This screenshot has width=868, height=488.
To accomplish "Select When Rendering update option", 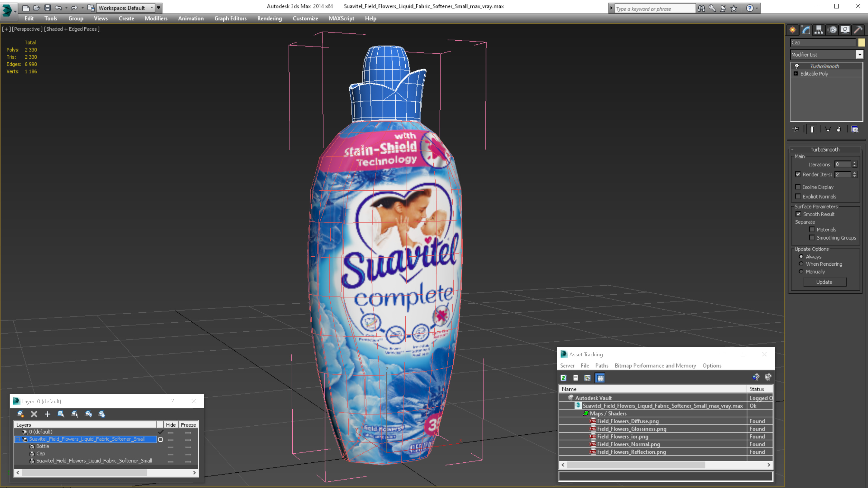I will pos(801,264).
